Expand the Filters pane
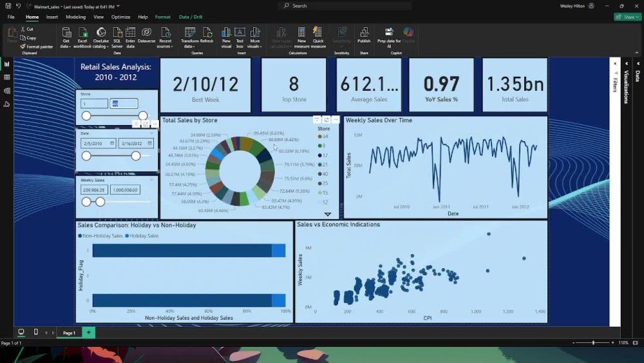The height and width of the screenshot is (363, 644). 615,64
